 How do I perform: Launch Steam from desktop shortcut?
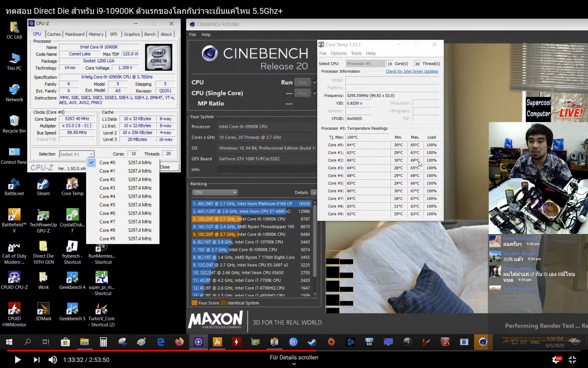pos(43,187)
